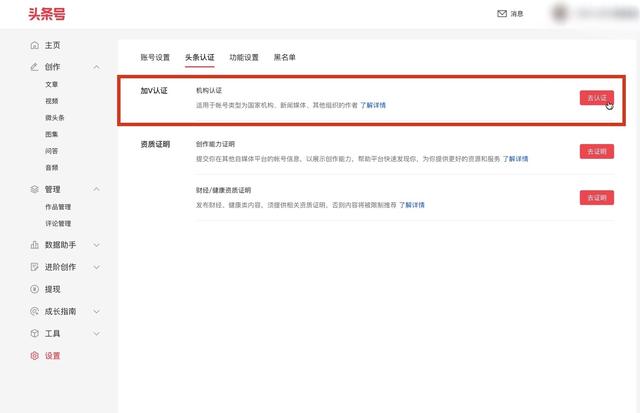Image resolution: width=640 pixels, height=413 pixels.
Task: Click the 进阶创作 icon
Action: coord(35,267)
